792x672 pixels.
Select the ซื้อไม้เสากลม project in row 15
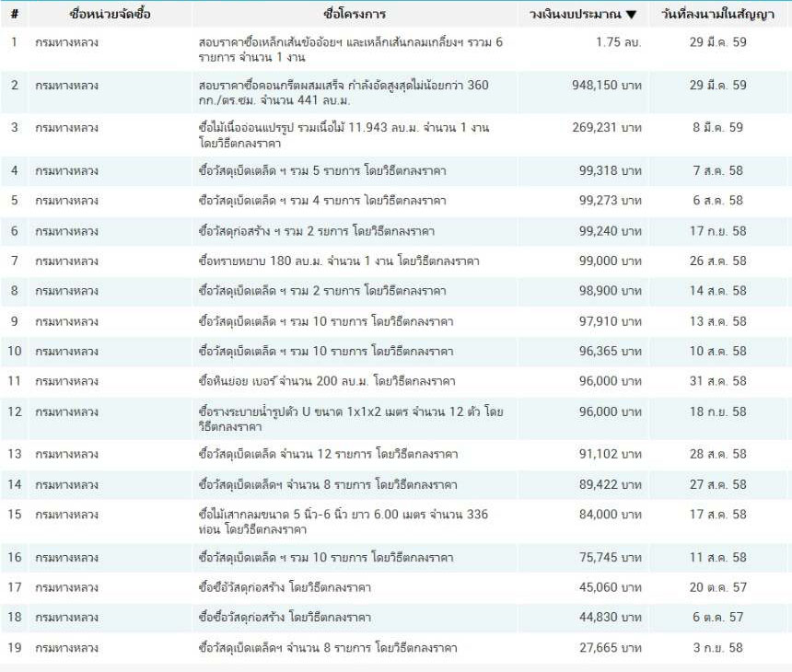tap(343, 521)
